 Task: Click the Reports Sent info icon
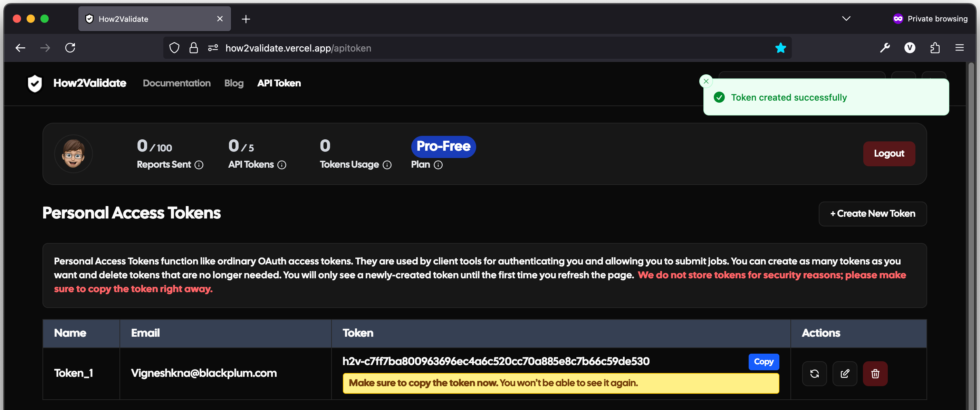point(199,165)
